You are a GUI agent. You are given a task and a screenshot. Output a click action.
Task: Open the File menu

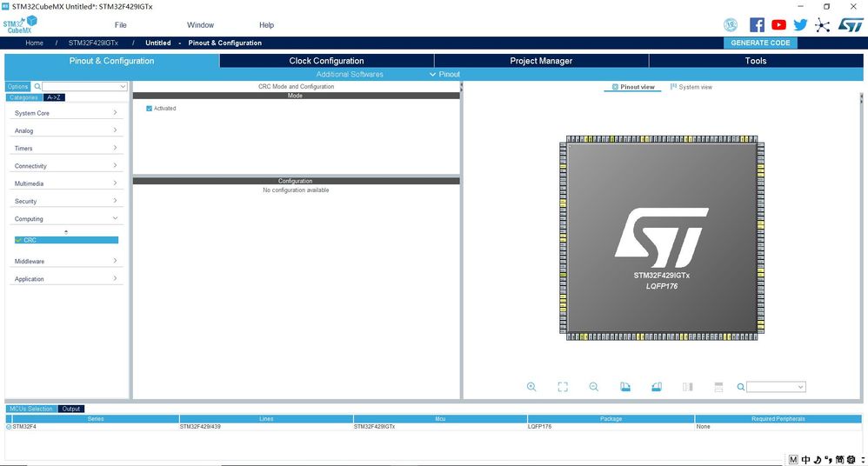[121, 25]
